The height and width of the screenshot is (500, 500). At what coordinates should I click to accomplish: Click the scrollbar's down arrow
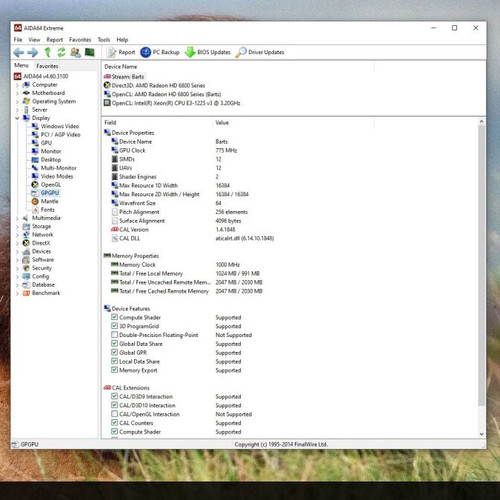point(481,434)
